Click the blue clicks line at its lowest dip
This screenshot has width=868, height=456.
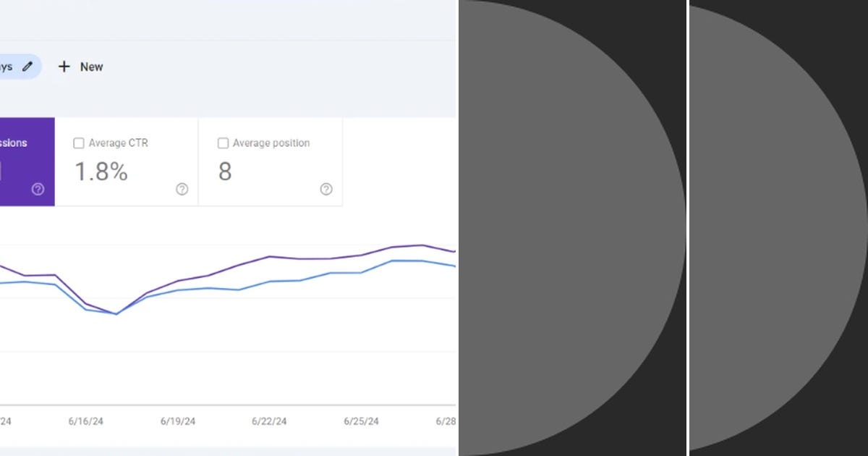click(x=116, y=313)
